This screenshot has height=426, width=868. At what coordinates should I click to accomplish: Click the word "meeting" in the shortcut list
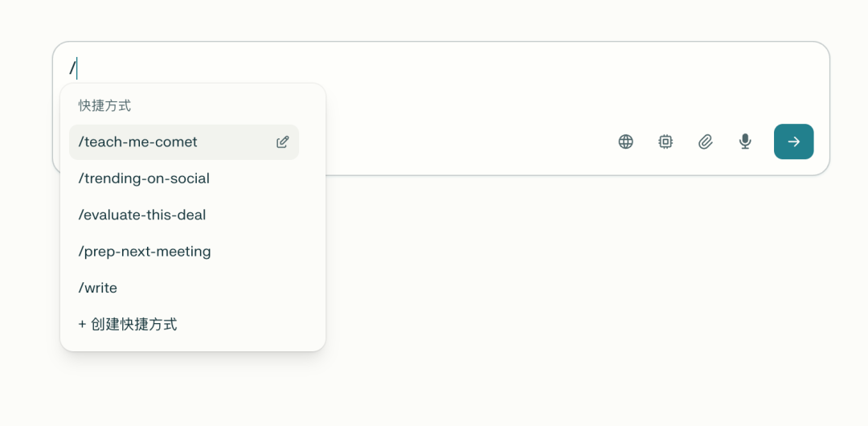click(x=184, y=252)
